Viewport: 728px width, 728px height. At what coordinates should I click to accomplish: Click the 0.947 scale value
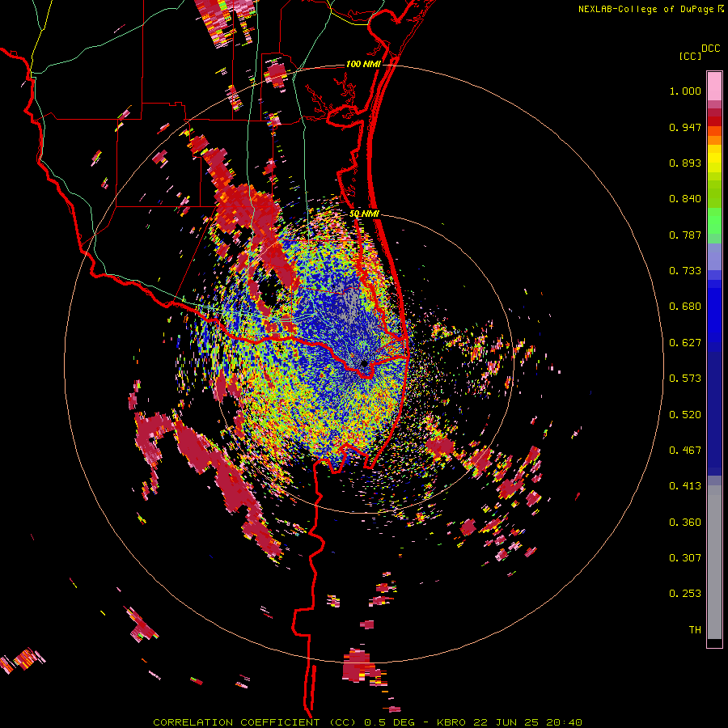pyautogui.click(x=685, y=127)
